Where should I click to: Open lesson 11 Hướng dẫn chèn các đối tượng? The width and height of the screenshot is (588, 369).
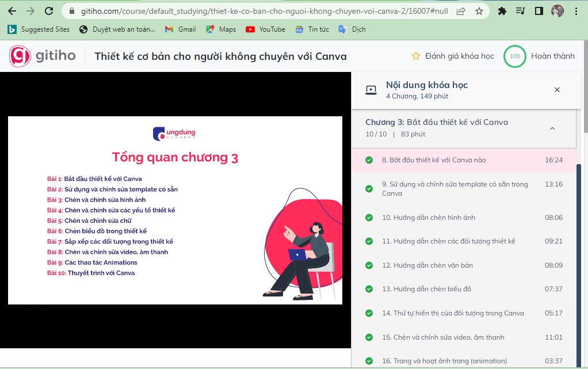coord(464,241)
